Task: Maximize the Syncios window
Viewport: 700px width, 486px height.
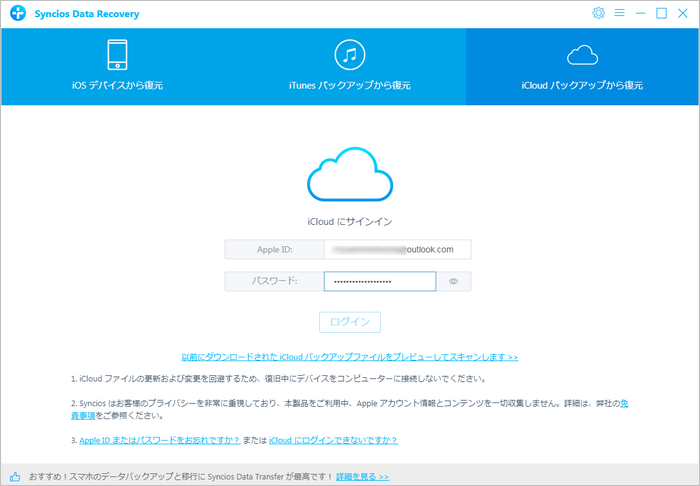Action: tap(661, 13)
